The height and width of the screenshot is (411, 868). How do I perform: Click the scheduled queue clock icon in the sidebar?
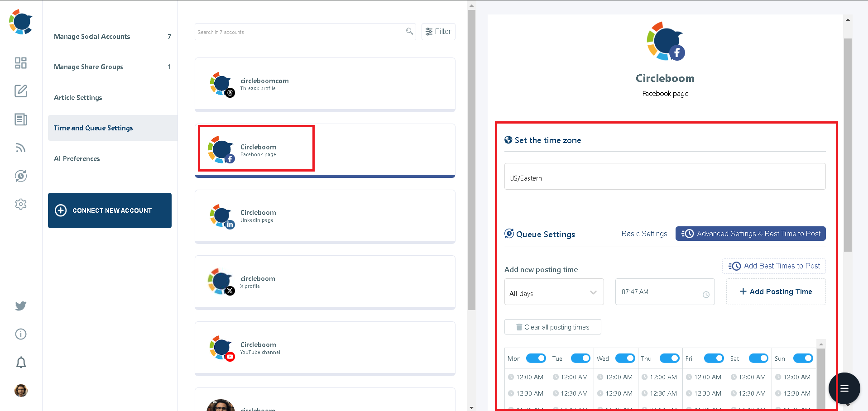[20, 176]
